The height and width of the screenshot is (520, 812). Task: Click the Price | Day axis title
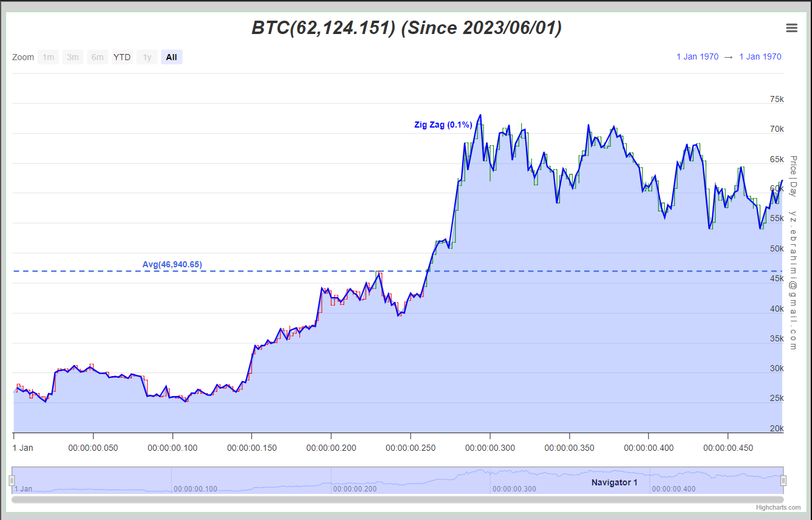point(793,176)
